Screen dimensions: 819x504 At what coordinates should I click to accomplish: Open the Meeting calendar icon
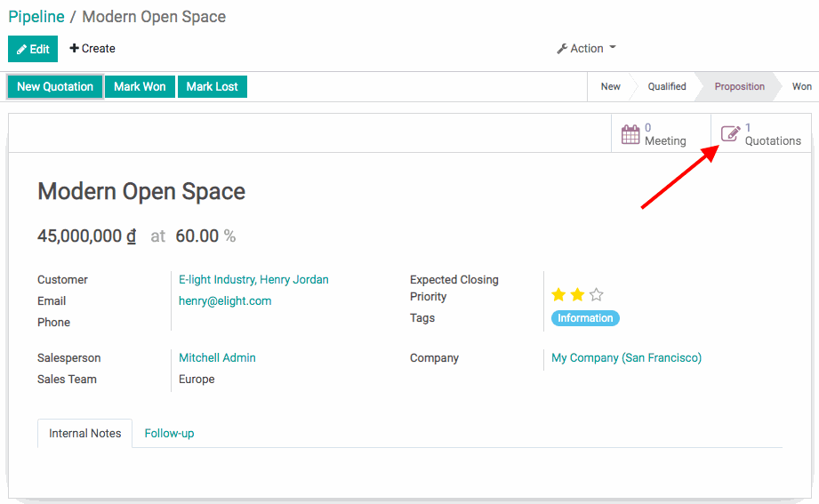630,134
